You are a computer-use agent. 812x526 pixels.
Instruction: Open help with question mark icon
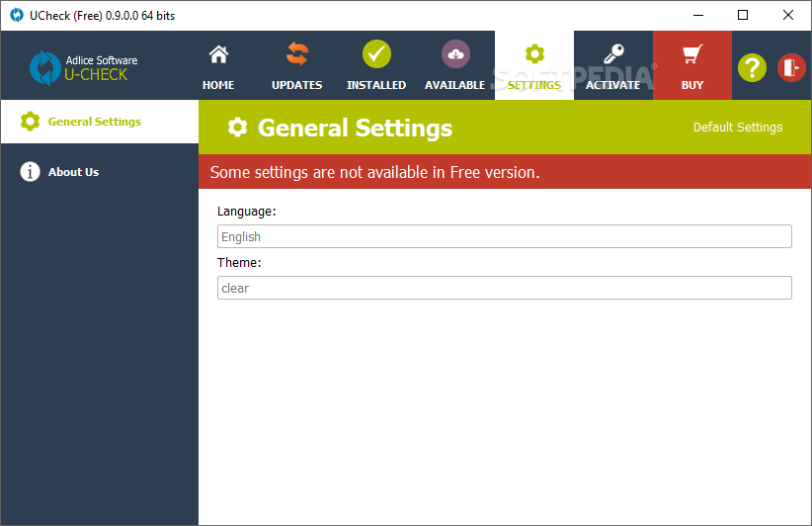click(x=752, y=67)
